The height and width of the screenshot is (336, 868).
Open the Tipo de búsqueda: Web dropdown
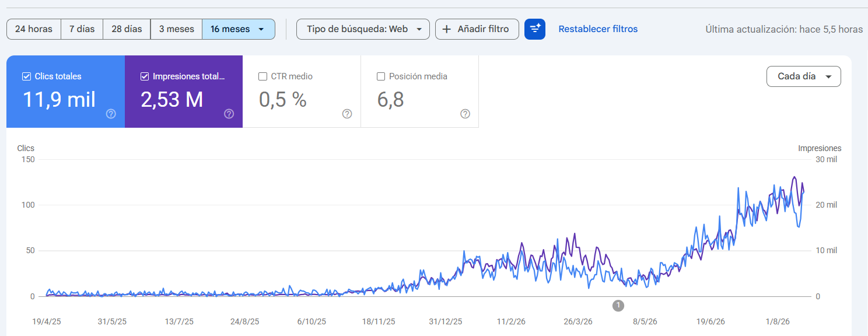(x=363, y=29)
